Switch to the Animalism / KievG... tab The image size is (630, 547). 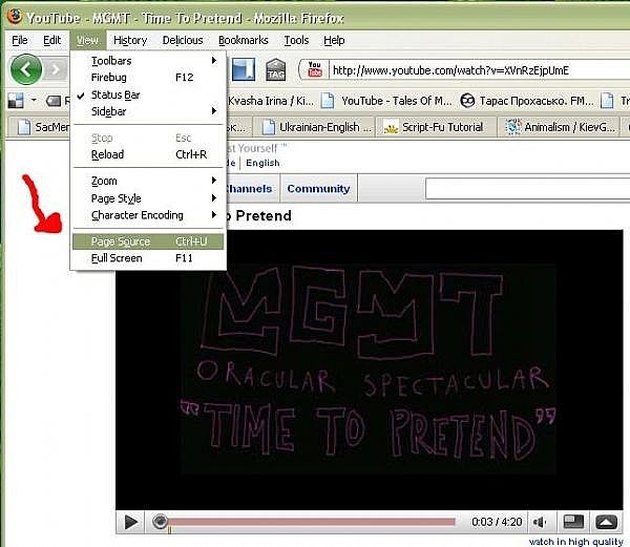(560, 127)
